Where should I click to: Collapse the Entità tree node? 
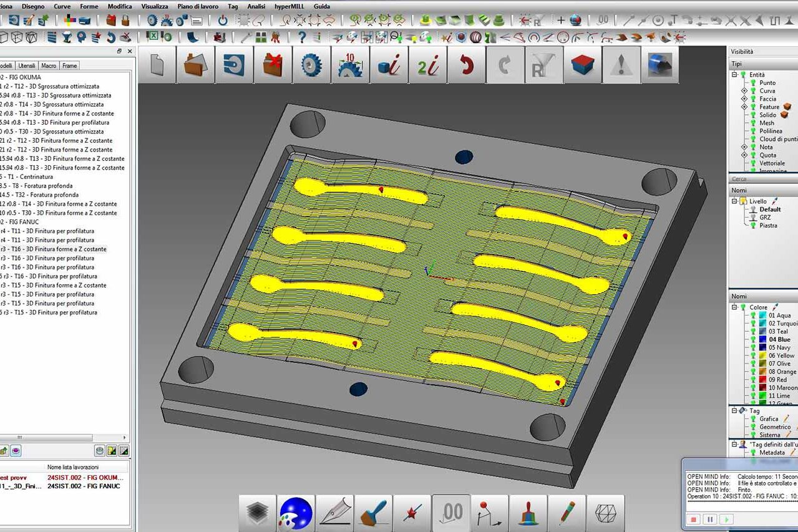[735, 75]
